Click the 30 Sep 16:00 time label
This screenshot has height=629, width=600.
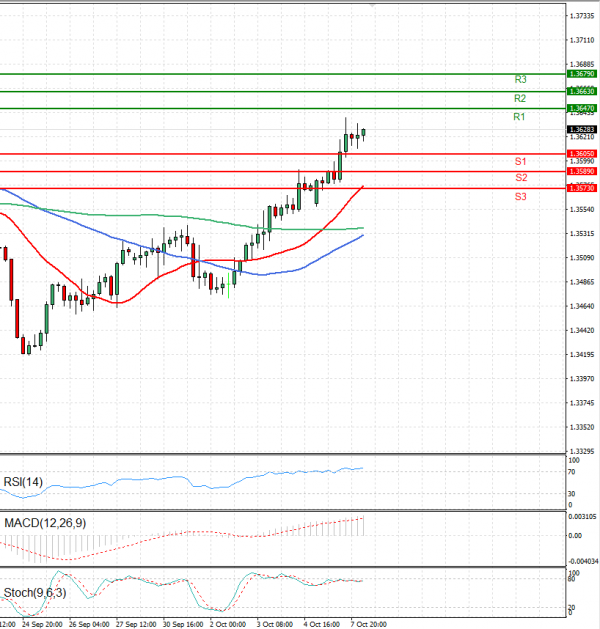[183, 624]
